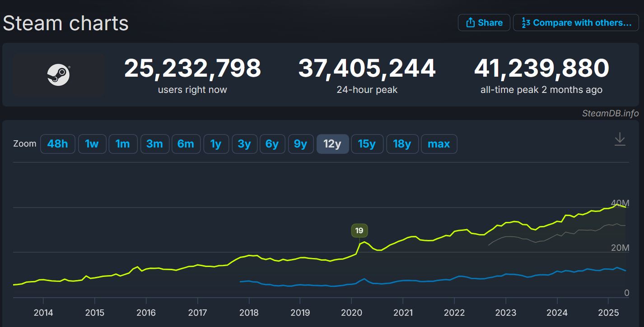This screenshot has width=644, height=327.
Task: View 15 years of data
Action: pos(367,143)
